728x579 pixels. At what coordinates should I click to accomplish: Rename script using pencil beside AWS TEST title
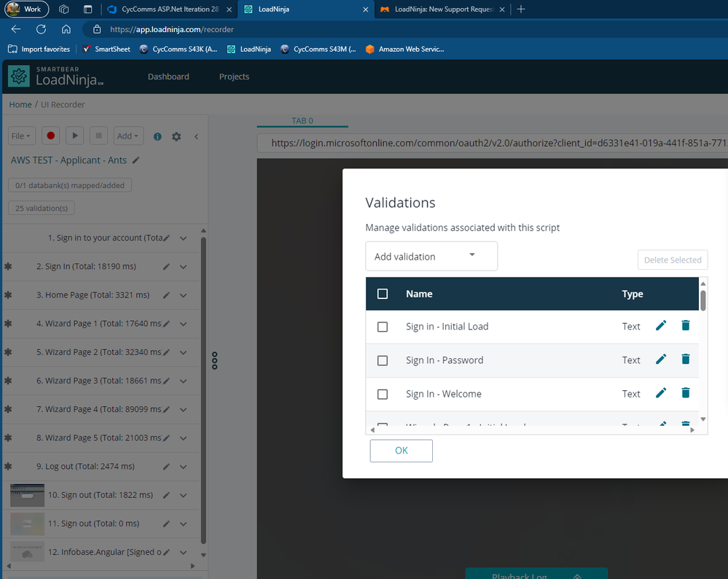pyautogui.click(x=136, y=160)
